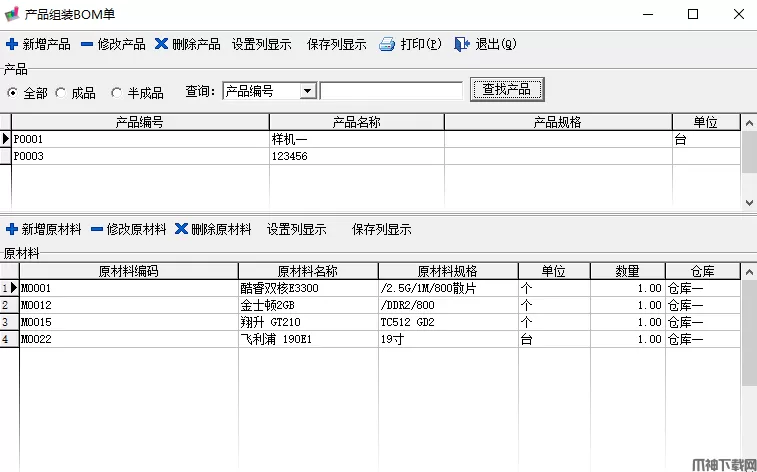Screen dimensions: 757x472
Task: Click the exit door icon for 退出
Action: pos(462,44)
